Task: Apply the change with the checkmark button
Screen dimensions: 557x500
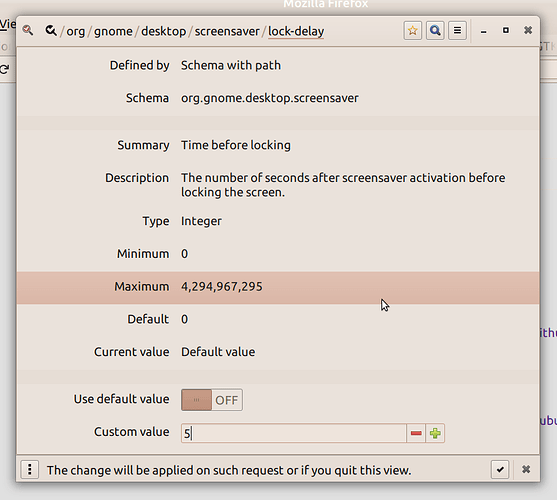Action: 500,470
